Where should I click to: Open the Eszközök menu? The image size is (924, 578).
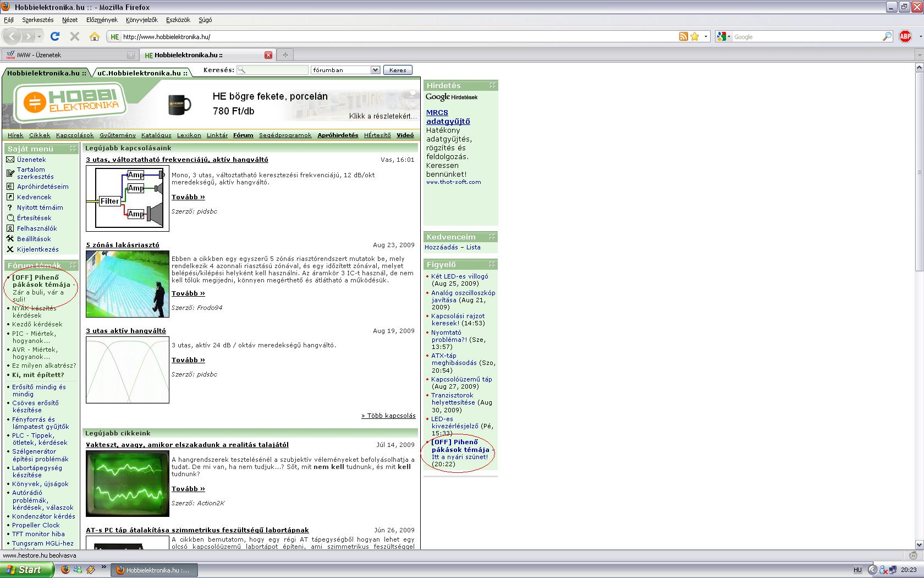pos(178,20)
